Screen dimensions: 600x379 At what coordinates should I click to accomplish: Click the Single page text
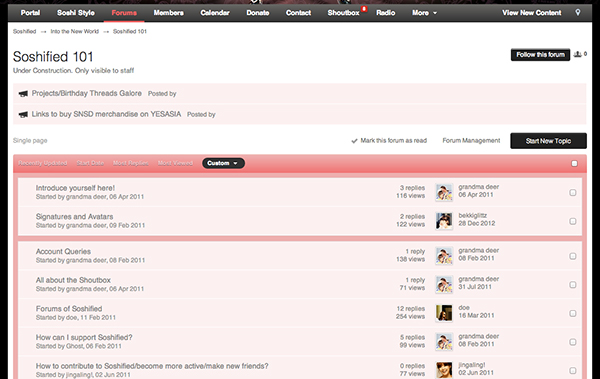tap(30, 140)
